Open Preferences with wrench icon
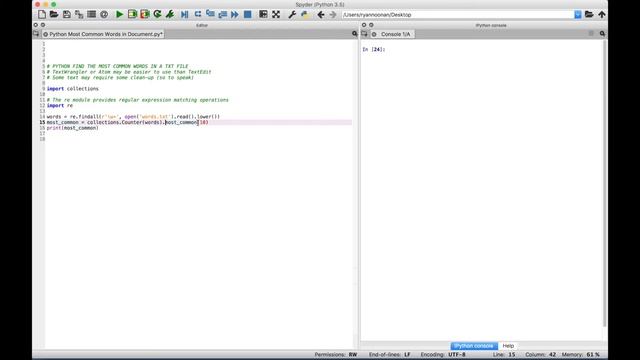Image resolution: width=640 pixels, height=360 pixels. (292, 15)
